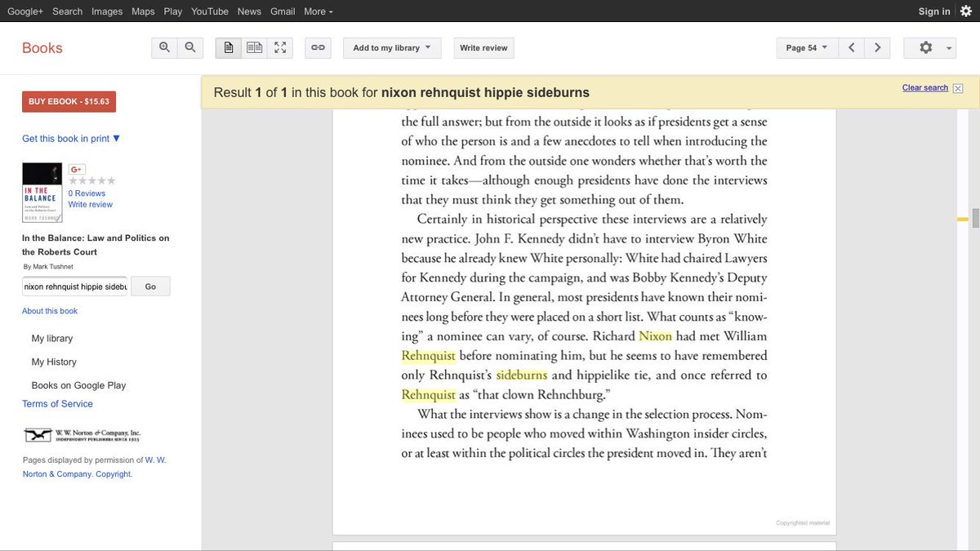Enter full screen reading mode

point(280,48)
